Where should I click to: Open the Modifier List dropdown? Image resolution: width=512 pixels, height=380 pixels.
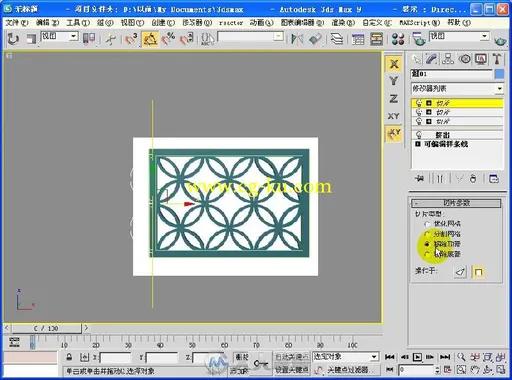pos(457,89)
